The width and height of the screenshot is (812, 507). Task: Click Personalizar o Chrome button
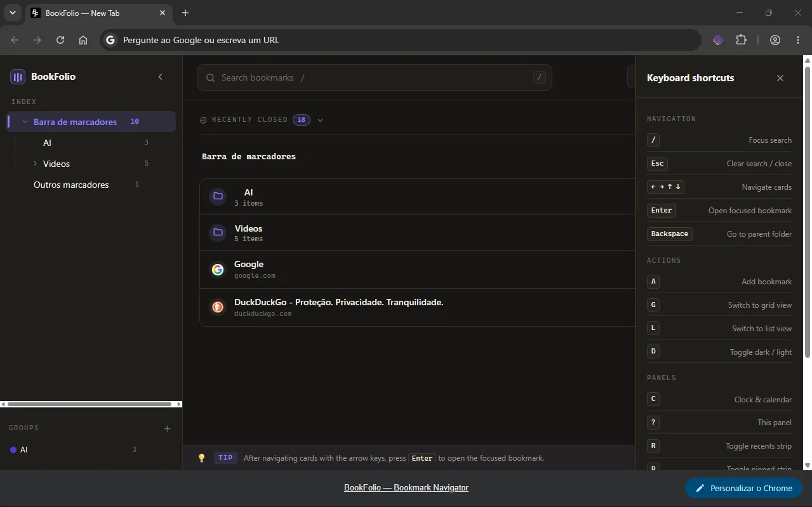pos(744,488)
